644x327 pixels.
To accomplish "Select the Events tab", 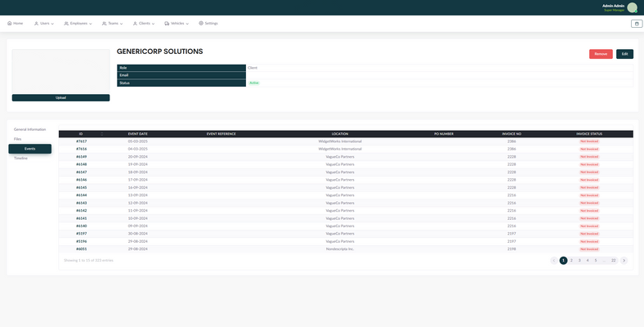I will click(x=30, y=149).
